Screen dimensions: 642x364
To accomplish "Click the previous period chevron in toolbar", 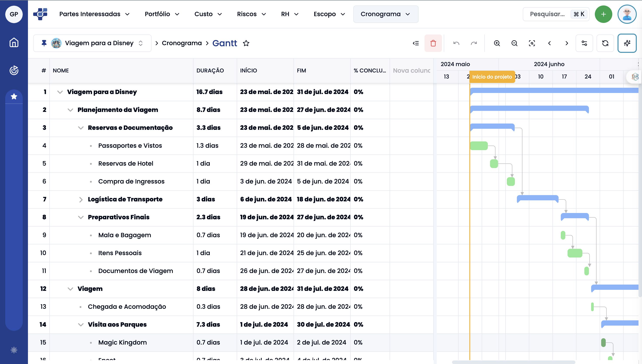I will click(549, 43).
